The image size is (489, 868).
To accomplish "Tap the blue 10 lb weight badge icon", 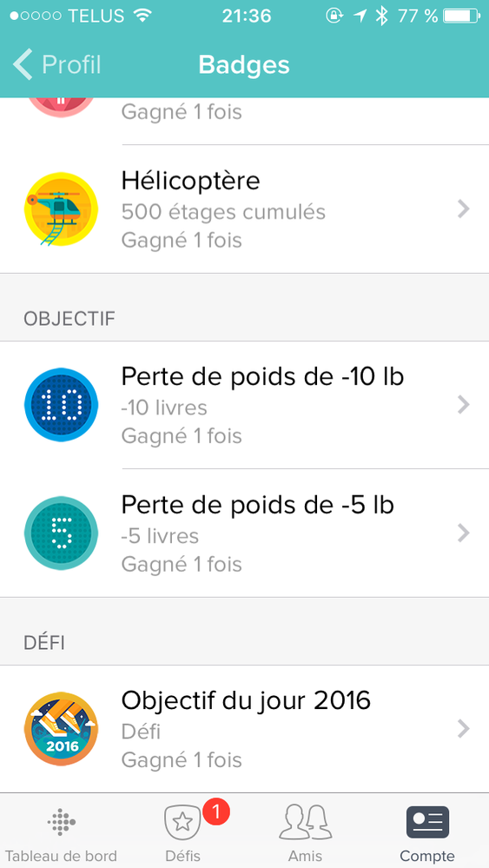I will [x=61, y=405].
